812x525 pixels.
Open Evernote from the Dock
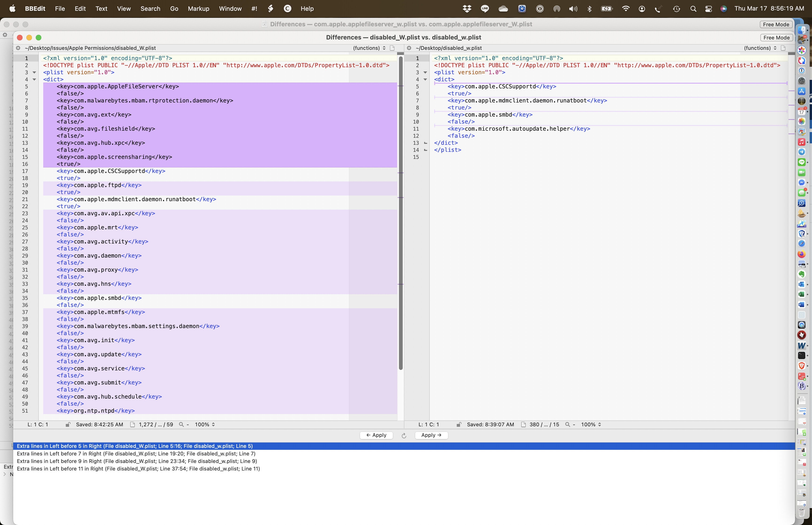[802, 274]
